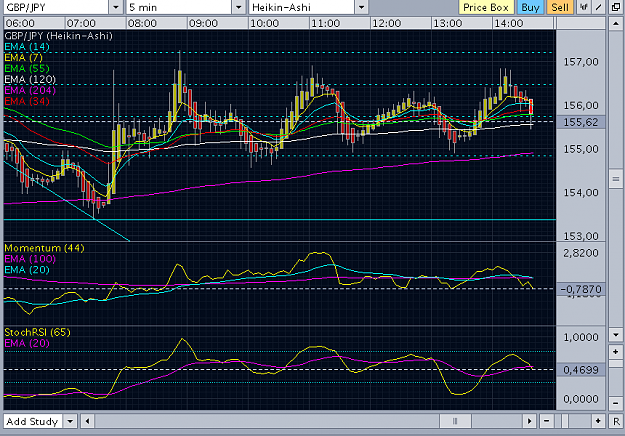Screen dimensions: 625x436
Task: Click the function study icon beside Sell
Action: click(584, 7)
